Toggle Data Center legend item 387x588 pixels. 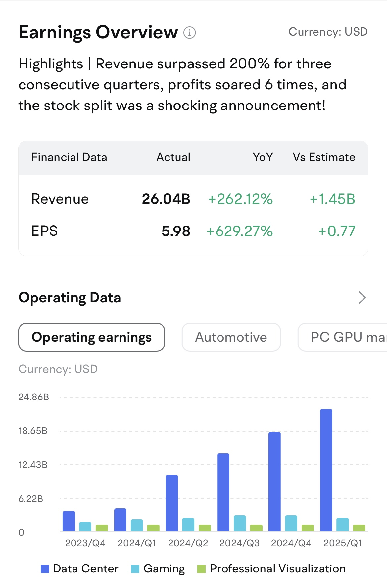[x=79, y=568]
